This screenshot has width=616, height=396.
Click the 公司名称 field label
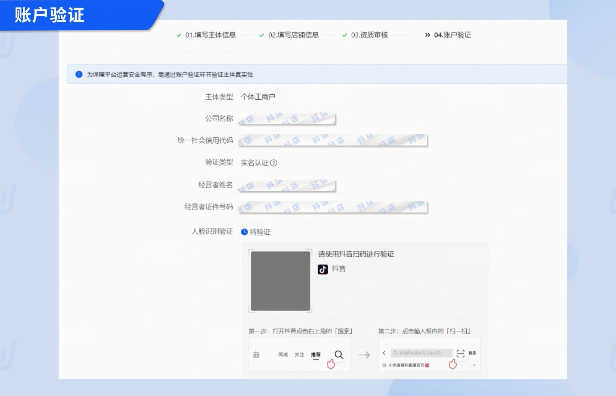[x=219, y=119]
